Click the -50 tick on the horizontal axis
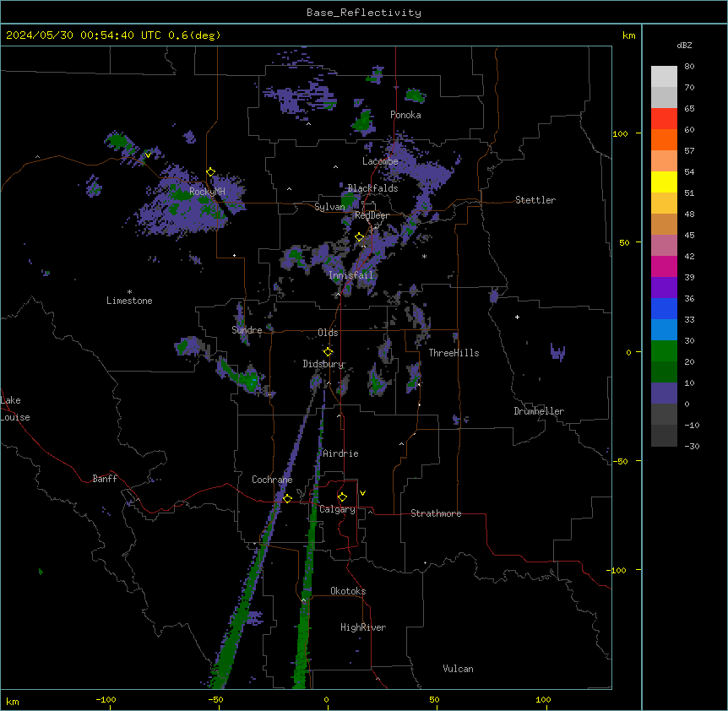The image size is (728, 711). tap(215, 699)
